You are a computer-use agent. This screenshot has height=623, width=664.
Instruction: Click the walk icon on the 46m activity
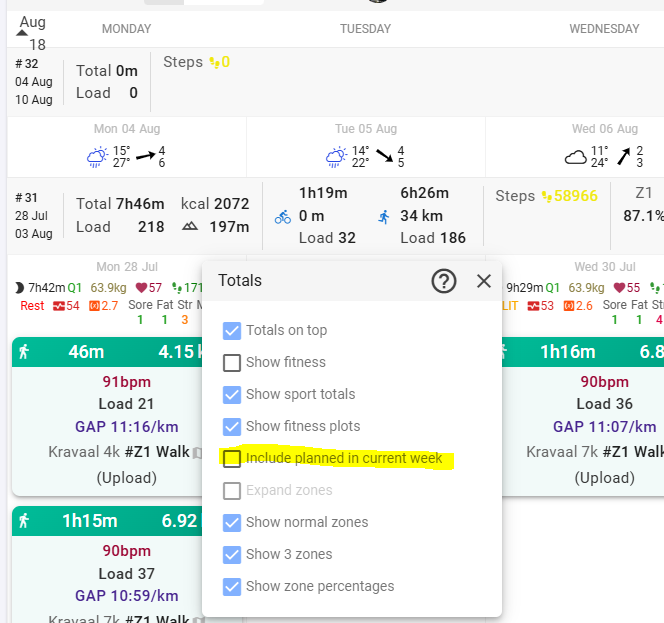click(24, 352)
